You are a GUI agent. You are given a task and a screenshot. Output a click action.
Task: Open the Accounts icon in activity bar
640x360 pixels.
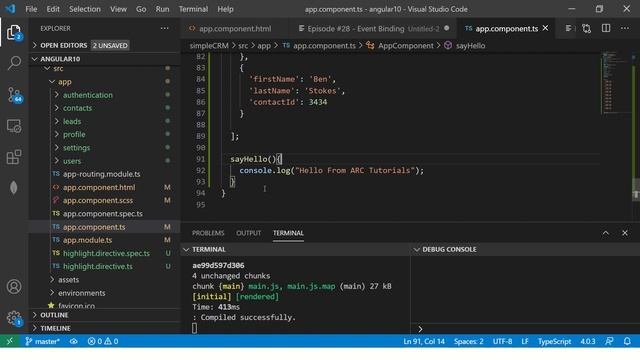(x=14, y=287)
